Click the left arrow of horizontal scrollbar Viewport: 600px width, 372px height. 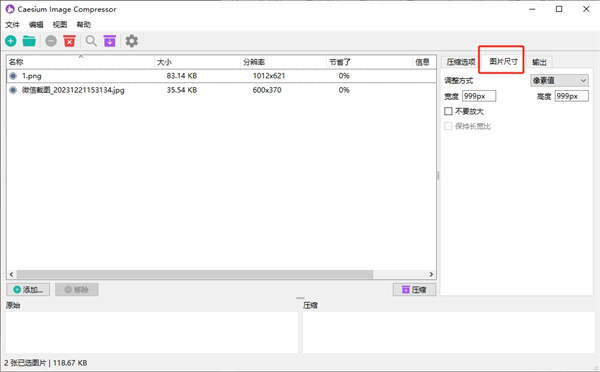(x=11, y=274)
